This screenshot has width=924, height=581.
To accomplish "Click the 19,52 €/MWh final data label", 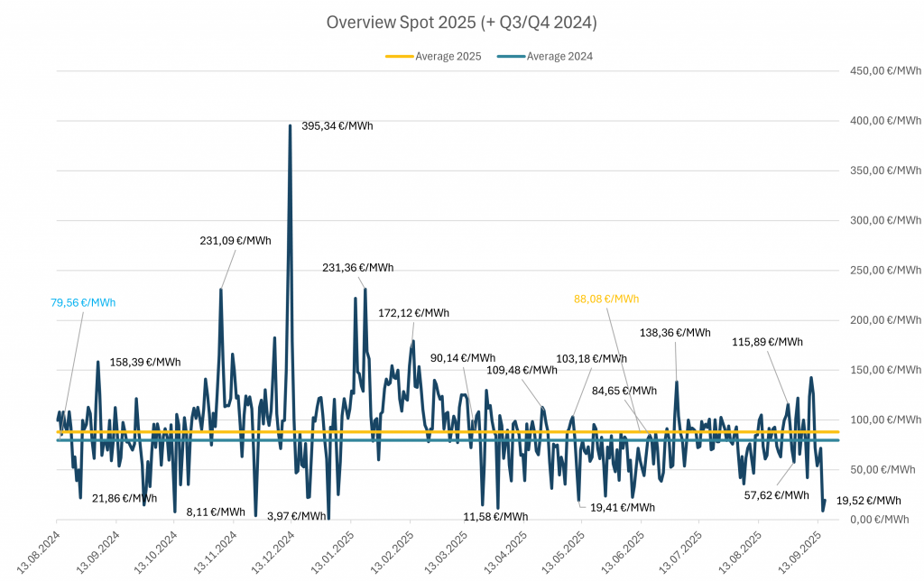I will tap(868, 501).
